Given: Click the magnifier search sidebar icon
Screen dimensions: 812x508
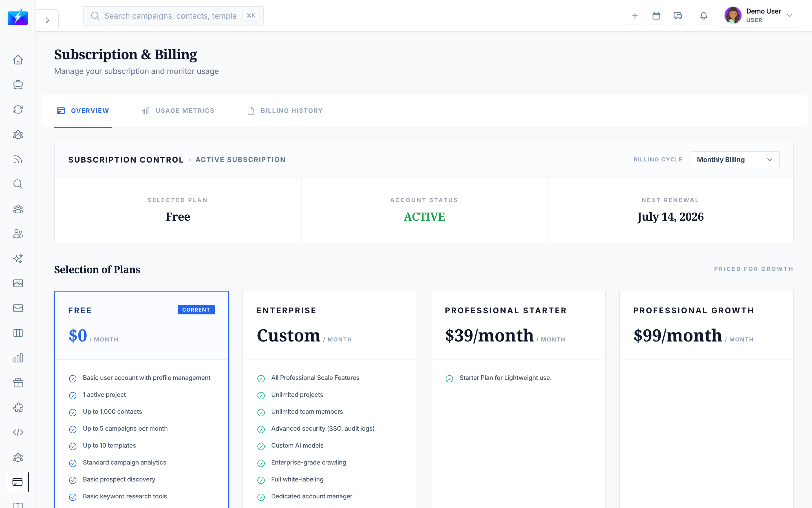Looking at the screenshot, I should (x=18, y=184).
